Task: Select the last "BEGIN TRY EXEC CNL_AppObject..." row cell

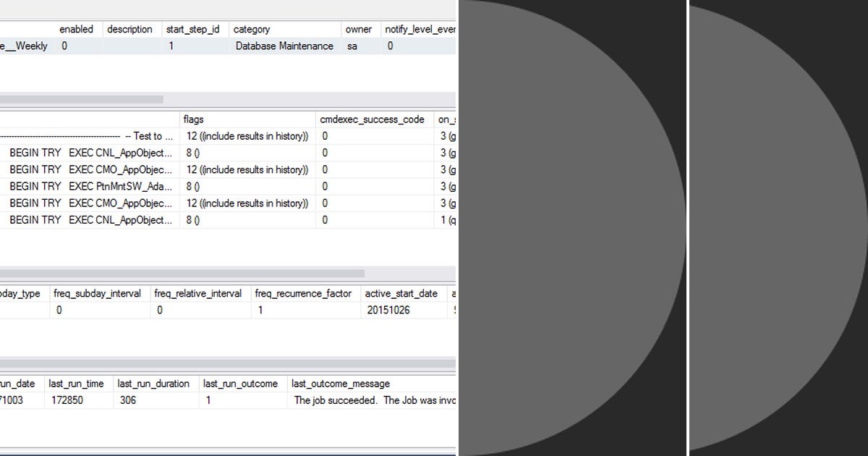Action: pos(90,220)
